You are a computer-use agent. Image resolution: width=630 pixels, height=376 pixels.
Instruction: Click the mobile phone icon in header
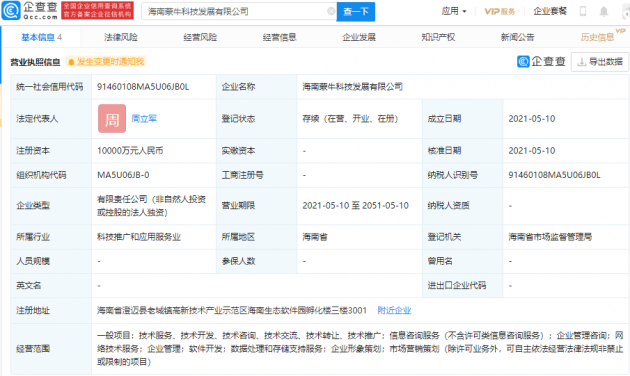(583, 11)
